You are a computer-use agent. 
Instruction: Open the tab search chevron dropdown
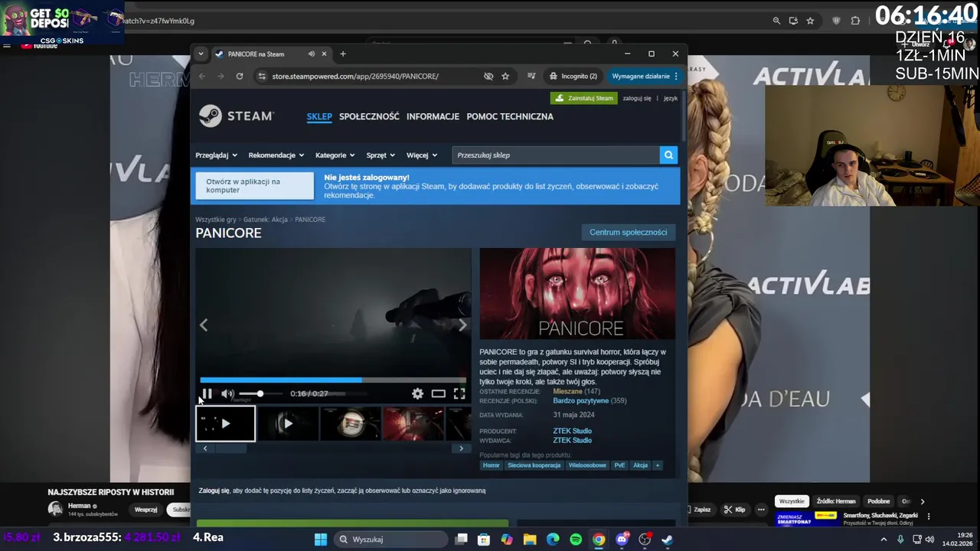201,54
